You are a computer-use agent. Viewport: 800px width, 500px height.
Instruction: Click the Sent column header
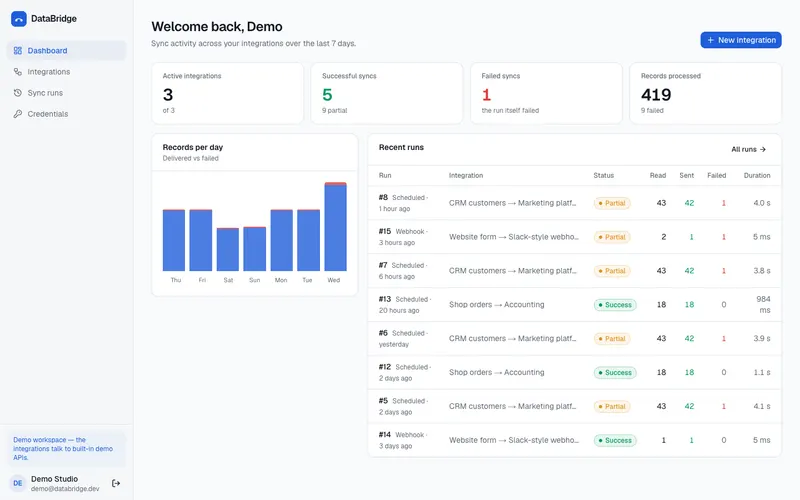687,176
